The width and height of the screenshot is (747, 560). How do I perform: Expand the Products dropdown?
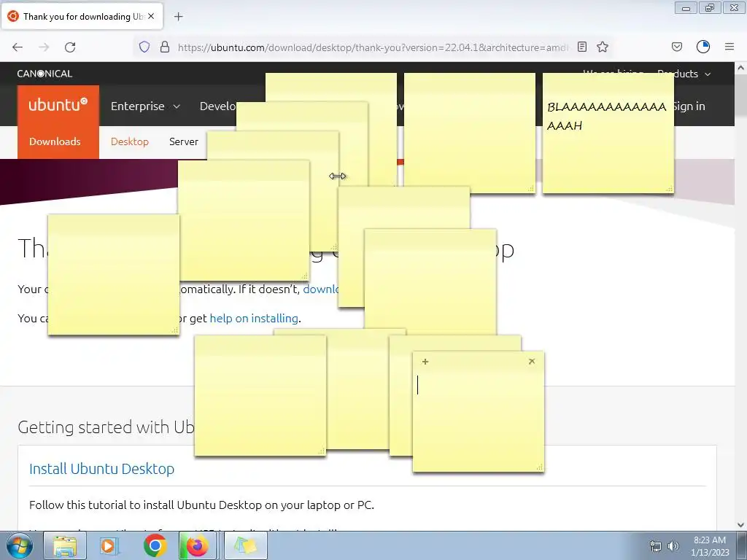tap(684, 74)
